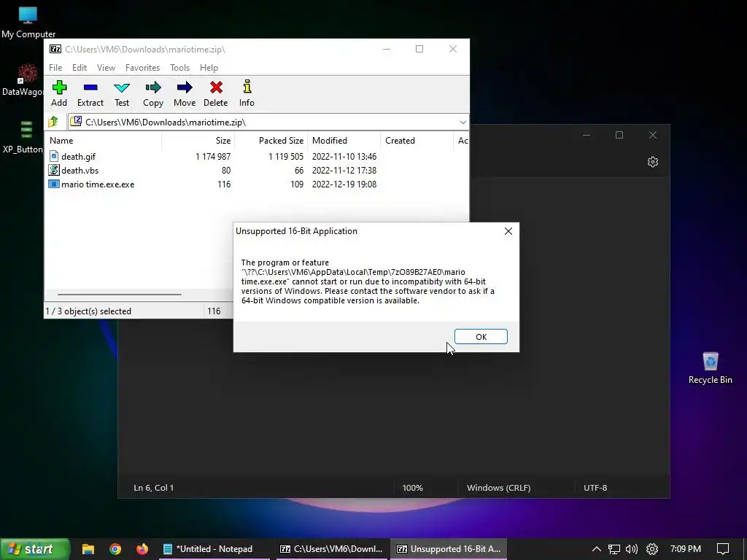Open the network tray icon
Image resolution: width=747 pixels, height=560 pixels.
tap(614, 549)
